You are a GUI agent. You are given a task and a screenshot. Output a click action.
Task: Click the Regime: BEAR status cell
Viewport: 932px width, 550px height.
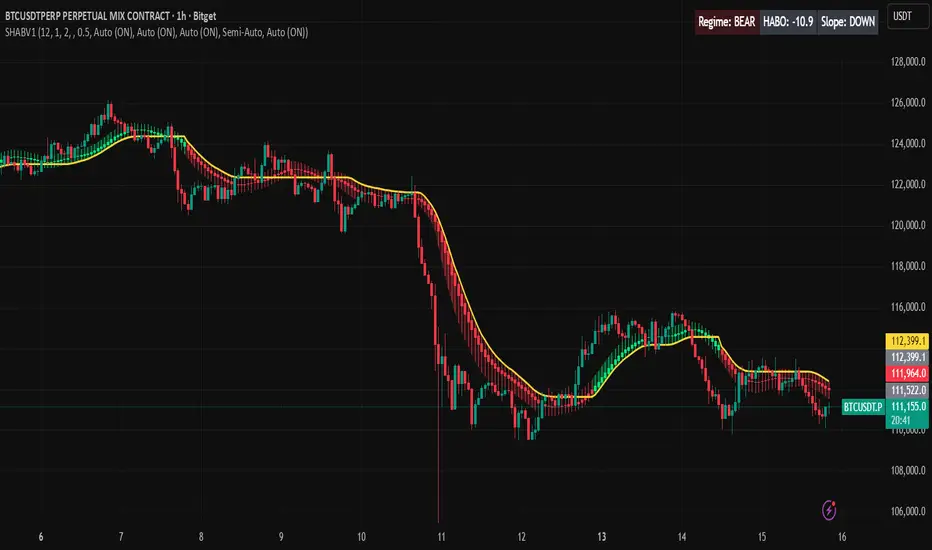point(727,22)
